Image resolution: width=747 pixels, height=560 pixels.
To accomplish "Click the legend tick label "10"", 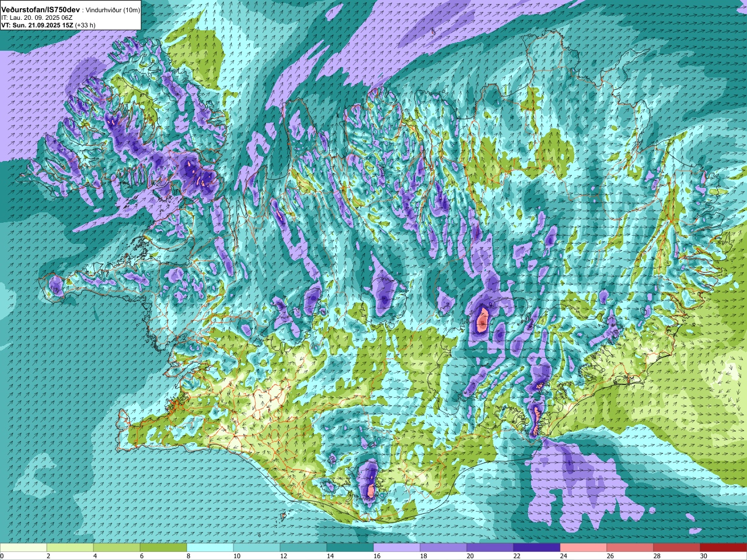I will 236,556.
